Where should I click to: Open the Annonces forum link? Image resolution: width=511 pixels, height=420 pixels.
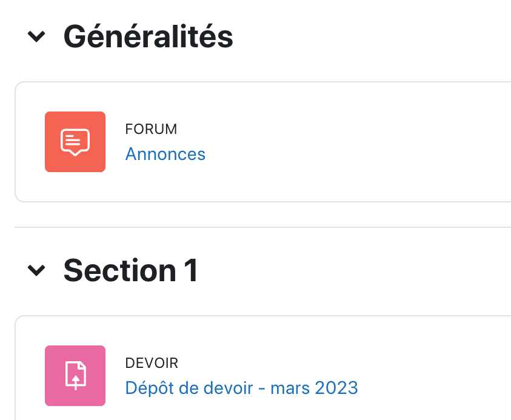pyautogui.click(x=165, y=154)
